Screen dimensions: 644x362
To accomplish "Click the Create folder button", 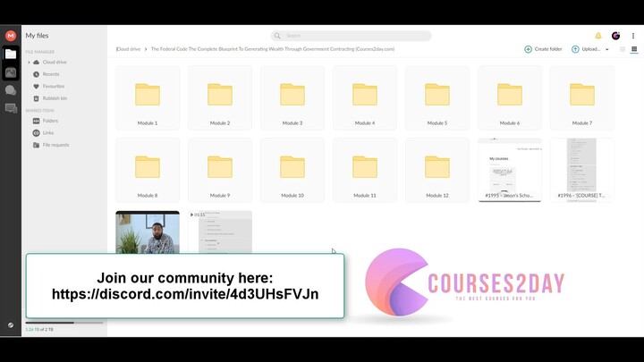I will pyautogui.click(x=543, y=49).
